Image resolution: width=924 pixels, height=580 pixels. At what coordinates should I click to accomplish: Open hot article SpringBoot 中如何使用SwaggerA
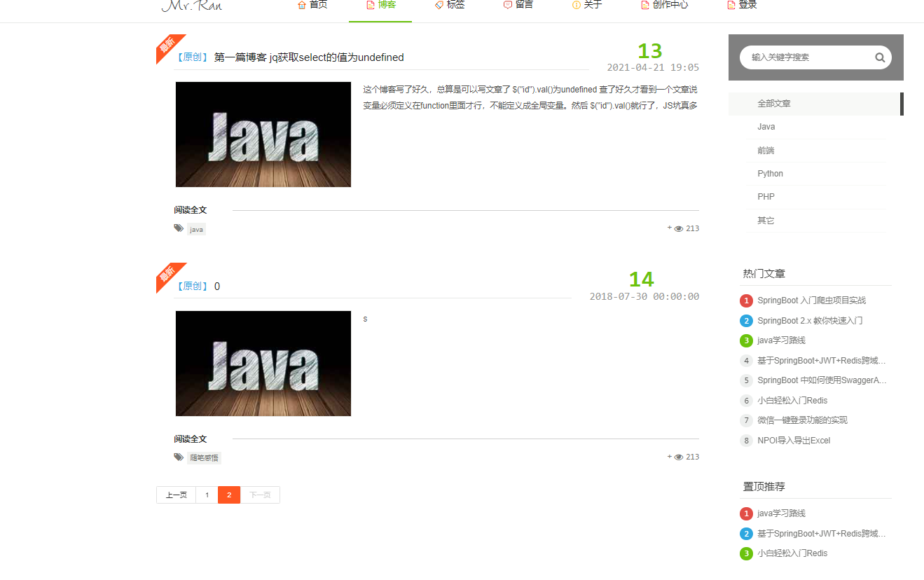tap(822, 380)
